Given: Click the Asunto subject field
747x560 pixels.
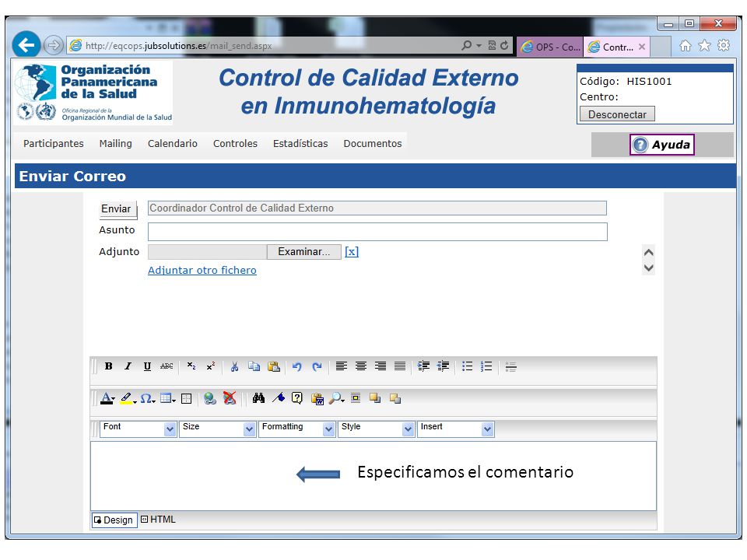Looking at the screenshot, I should (377, 232).
